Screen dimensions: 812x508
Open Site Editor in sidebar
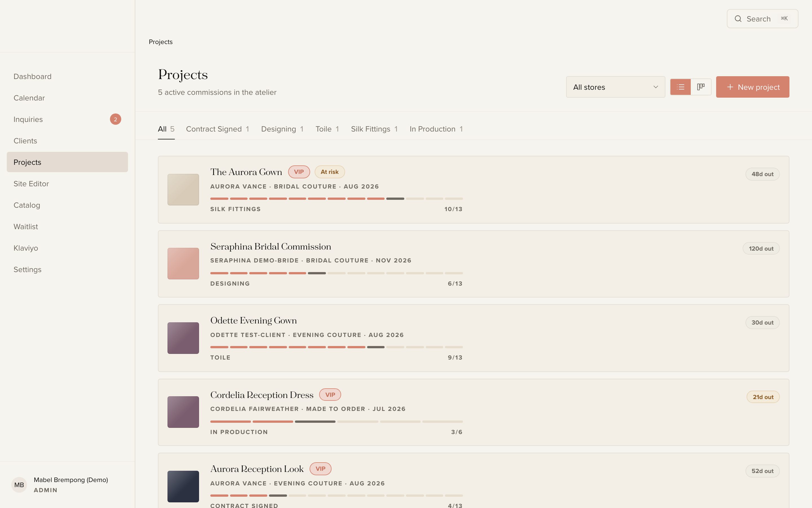click(x=67, y=184)
